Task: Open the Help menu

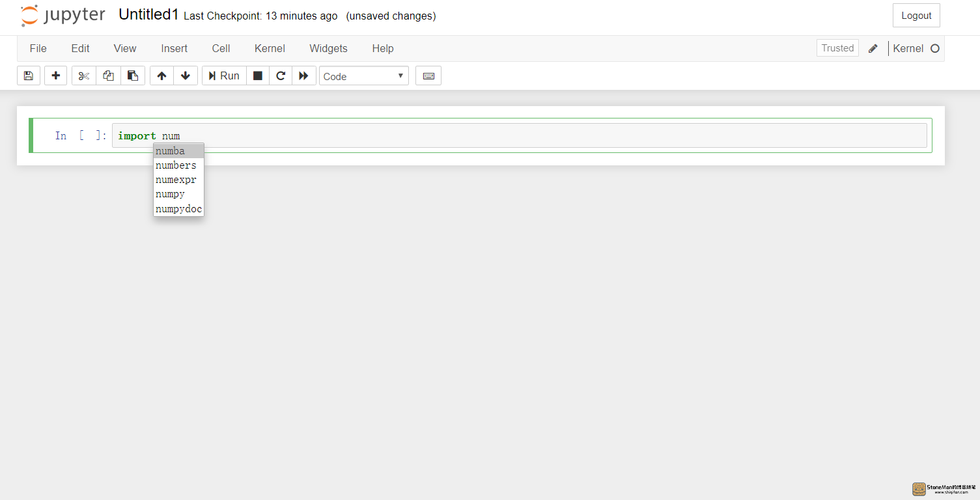Action: click(383, 48)
